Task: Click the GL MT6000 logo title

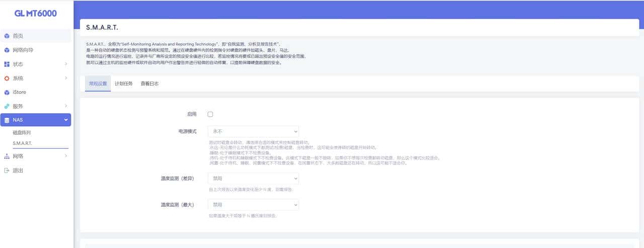Action: 35,14
